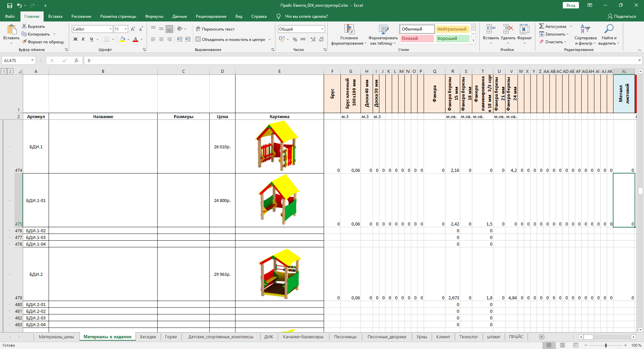Open Format as Table (Форматировать как таблицу)
This screenshot has height=349, width=644.
[x=383, y=35]
